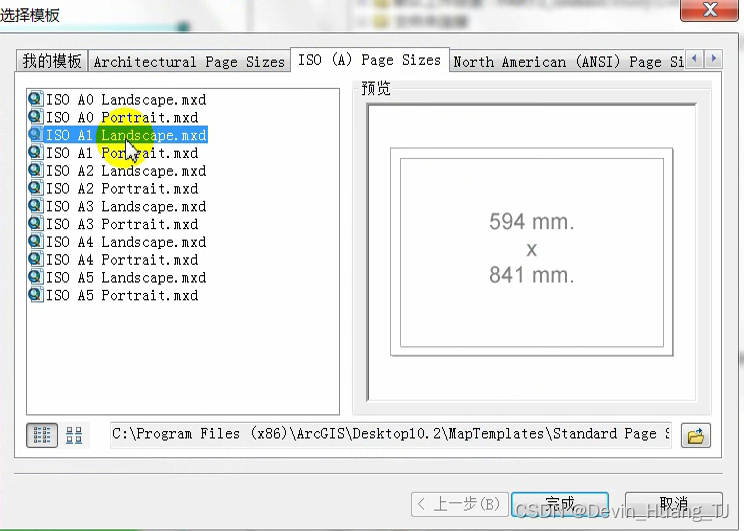
Task: Browse for template folder
Action: point(696,436)
